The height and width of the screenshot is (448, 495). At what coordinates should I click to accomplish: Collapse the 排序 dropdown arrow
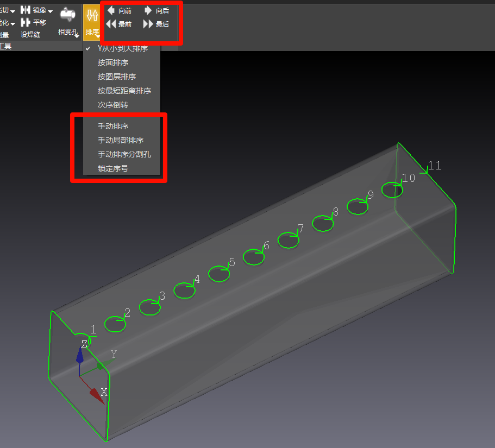click(x=98, y=36)
